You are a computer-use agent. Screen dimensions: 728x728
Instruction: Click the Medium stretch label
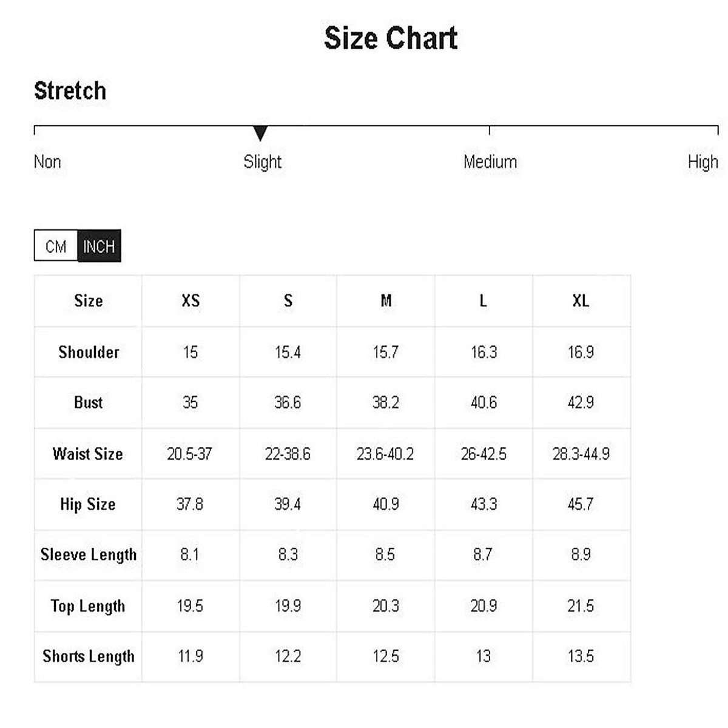pos(490,162)
